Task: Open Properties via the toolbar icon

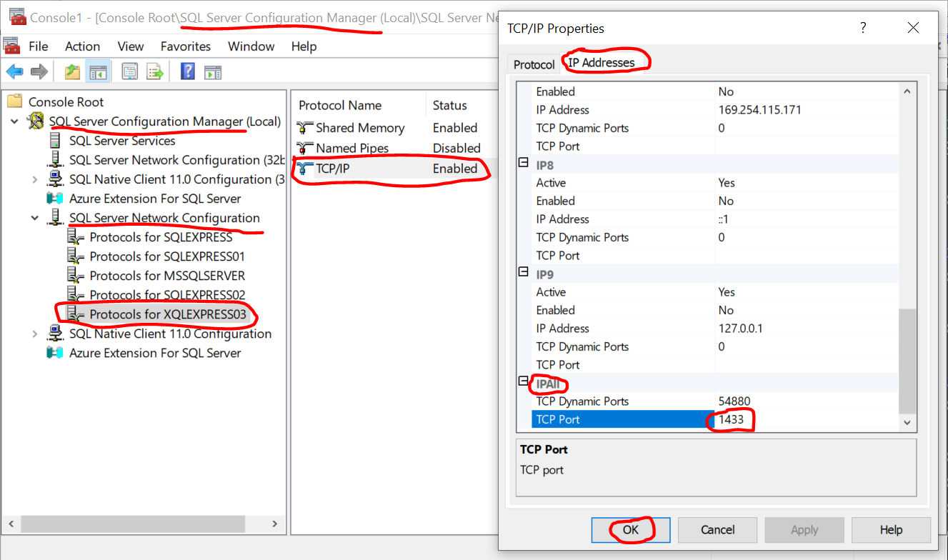Action: tap(129, 71)
